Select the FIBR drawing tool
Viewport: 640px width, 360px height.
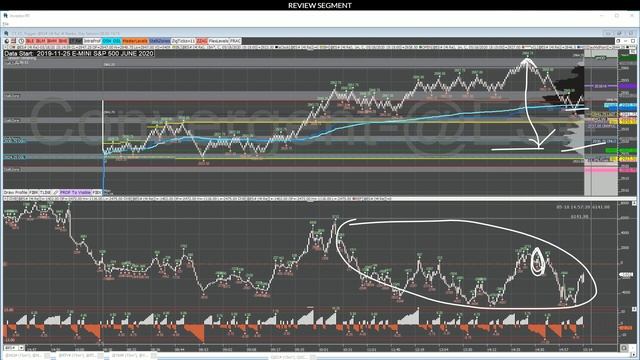[34, 192]
